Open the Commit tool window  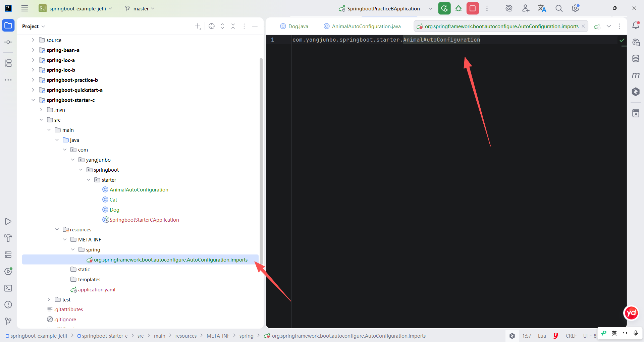pyautogui.click(x=8, y=42)
